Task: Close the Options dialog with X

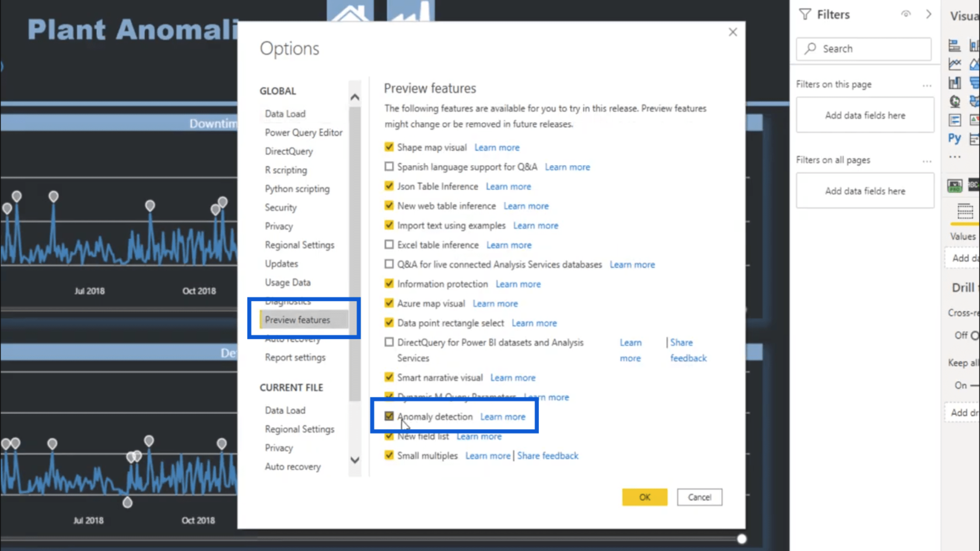Action: (x=733, y=32)
